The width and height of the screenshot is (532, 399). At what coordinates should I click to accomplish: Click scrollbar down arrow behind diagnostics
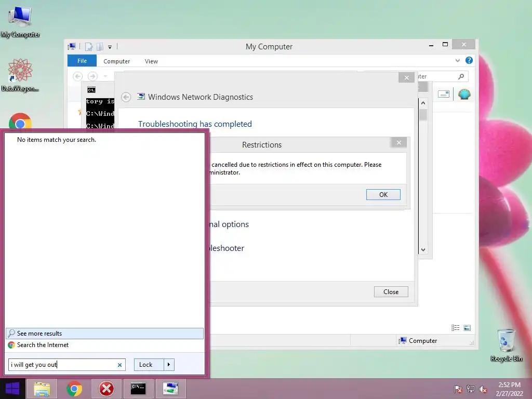[x=423, y=250]
